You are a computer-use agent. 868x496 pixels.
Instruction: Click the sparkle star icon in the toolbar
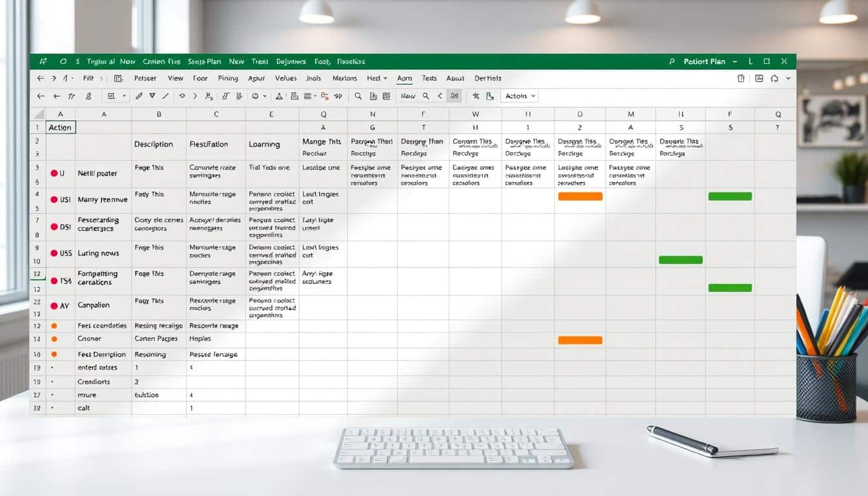click(475, 96)
